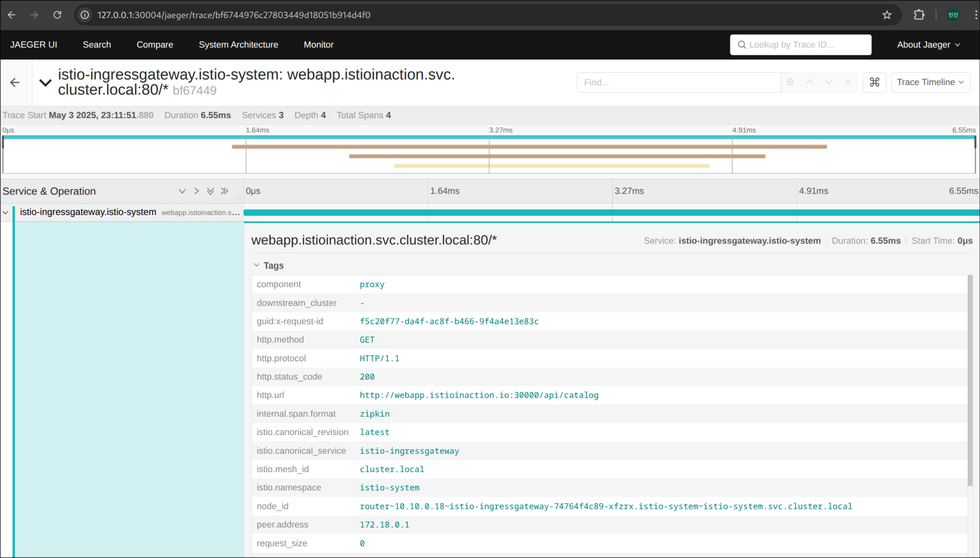
Task: Click the http.method value GET
Action: [367, 340]
